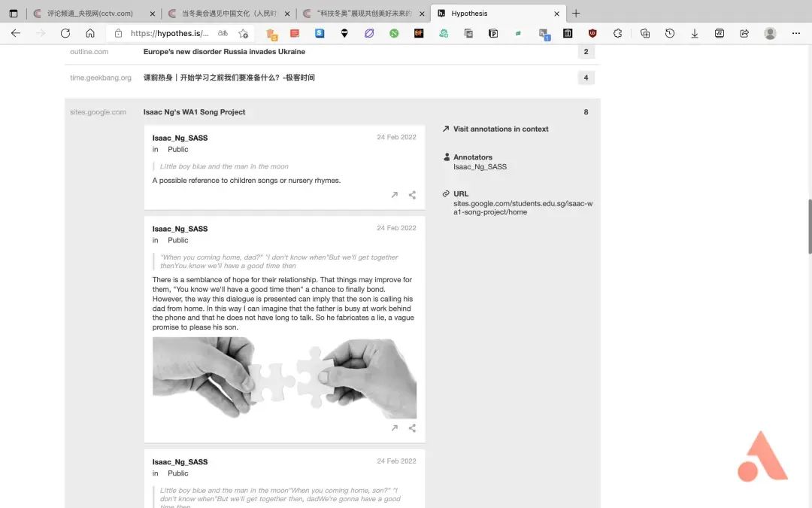Go back to the previous page
The height and width of the screenshot is (508, 812).
pyautogui.click(x=16, y=33)
